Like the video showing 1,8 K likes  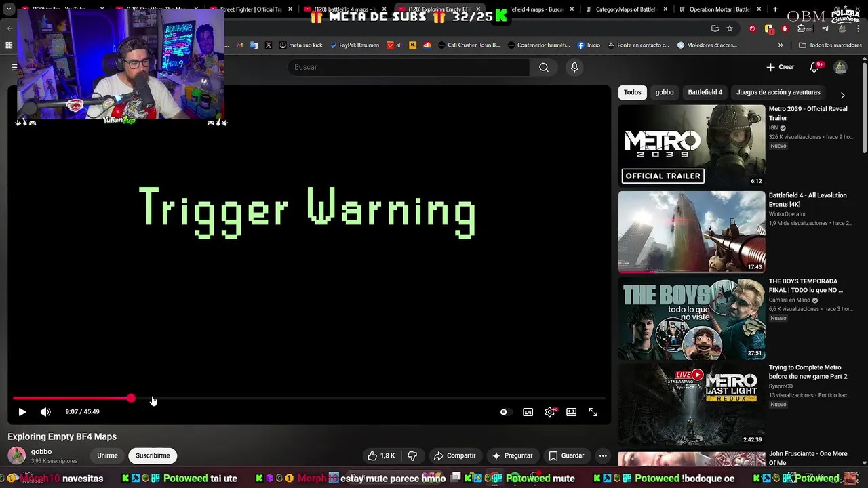[x=381, y=455]
